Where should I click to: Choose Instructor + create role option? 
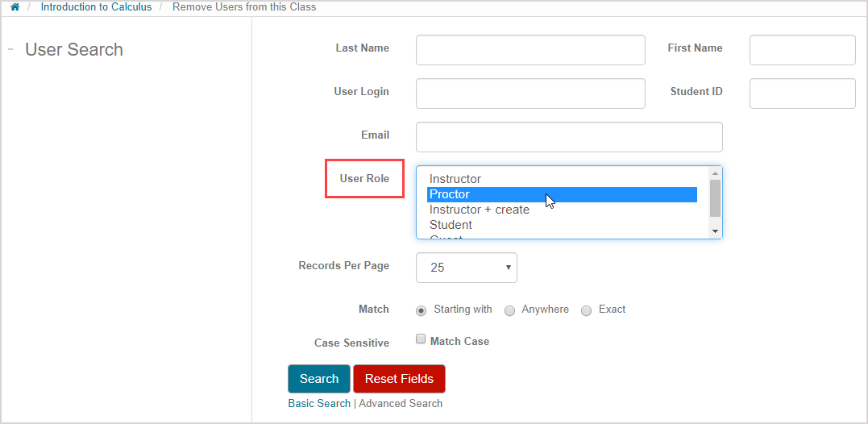tap(480, 210)
